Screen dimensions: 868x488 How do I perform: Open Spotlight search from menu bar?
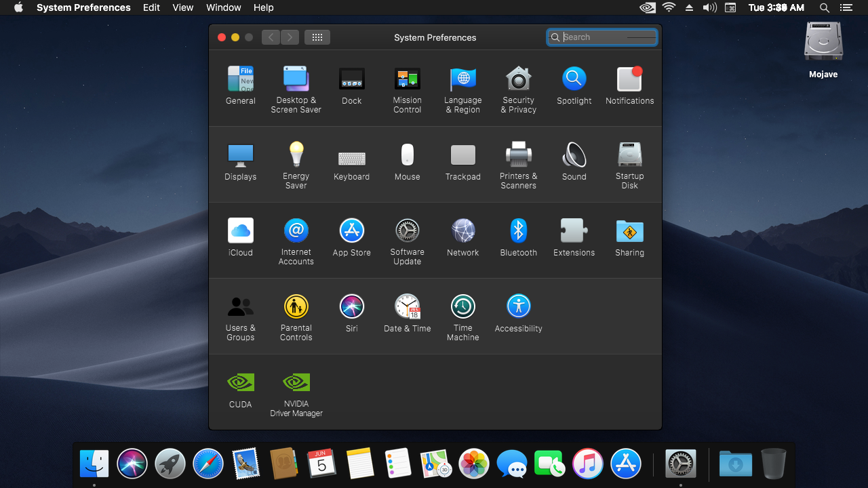click(825, 7)
